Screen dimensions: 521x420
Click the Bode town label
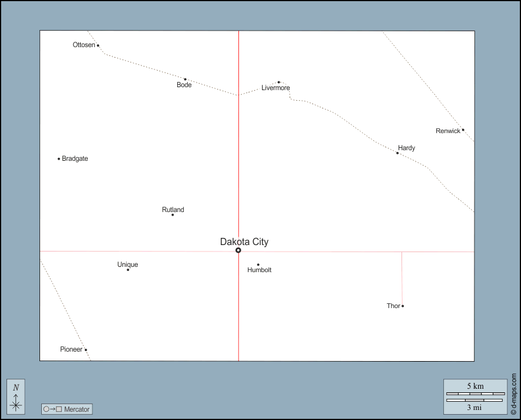[184, 85]
